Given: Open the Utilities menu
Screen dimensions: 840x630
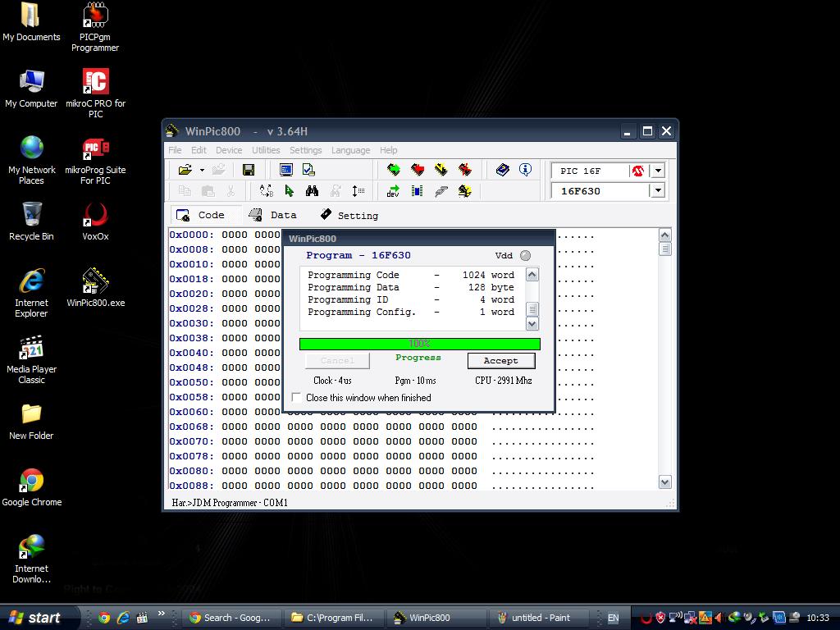Looking at the screenshot, I should coord(266,150).
